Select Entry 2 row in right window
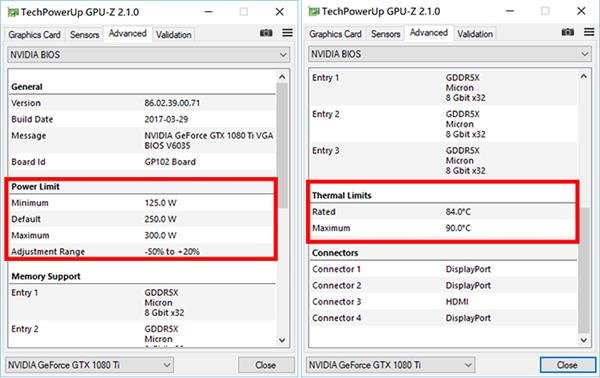Image resolution: width=600 pixels, height=378 pixels. tap(443, 124)
